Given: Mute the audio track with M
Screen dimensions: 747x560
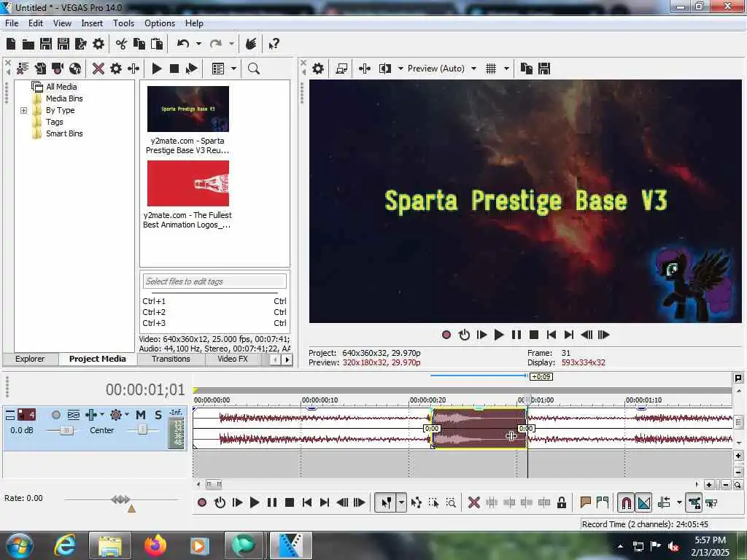Looking at the screenshot, I should click(141, 415).
